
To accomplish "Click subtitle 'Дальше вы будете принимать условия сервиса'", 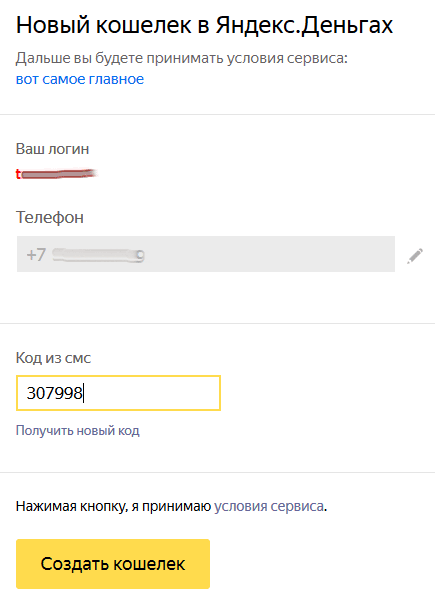I will [182, 58].
